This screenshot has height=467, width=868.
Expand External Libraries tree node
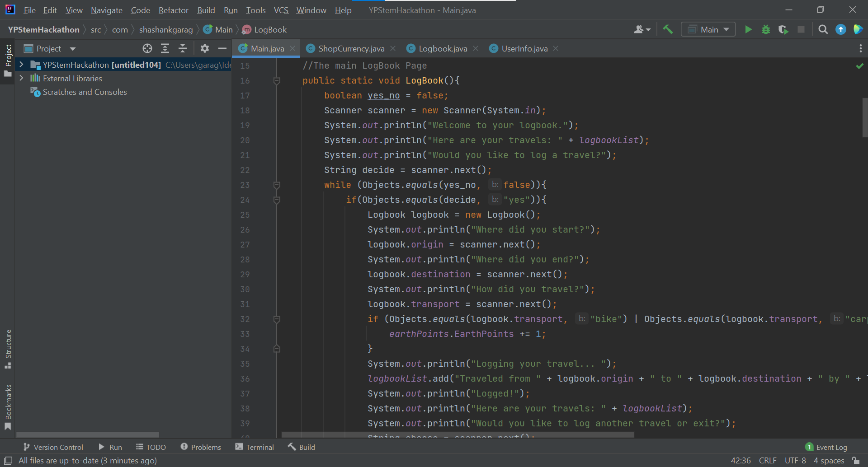21,78
